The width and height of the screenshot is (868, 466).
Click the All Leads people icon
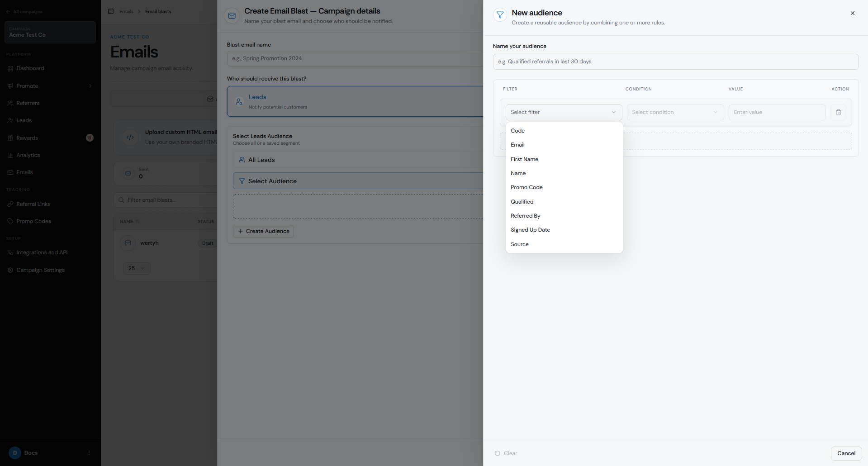tap(242, 160)
